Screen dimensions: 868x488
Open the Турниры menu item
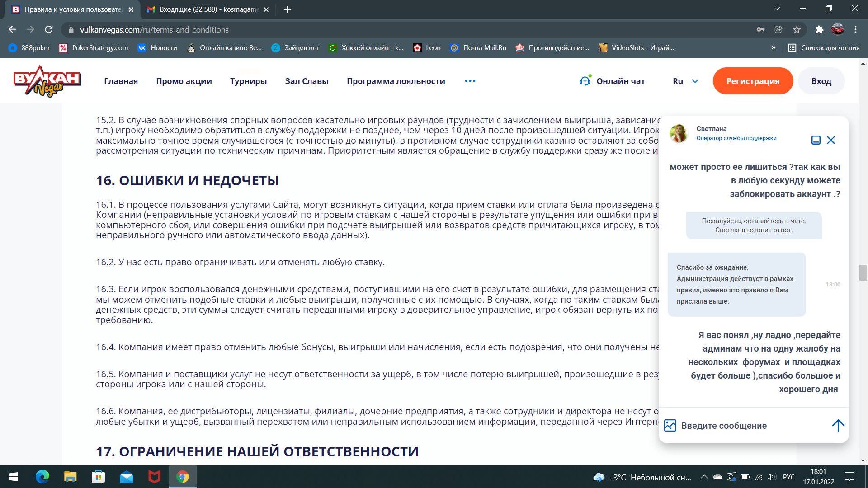coord(248,81)
